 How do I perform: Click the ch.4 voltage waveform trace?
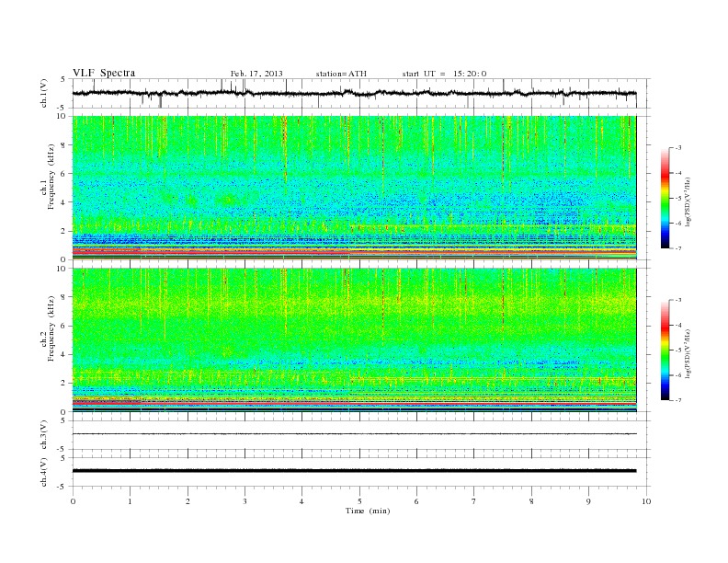354,471
